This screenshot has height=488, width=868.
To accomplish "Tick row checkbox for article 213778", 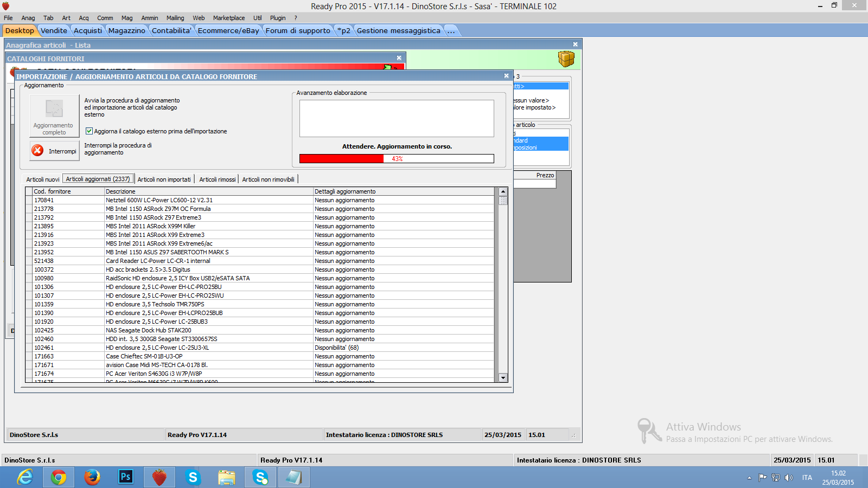I will click(29, 209).
